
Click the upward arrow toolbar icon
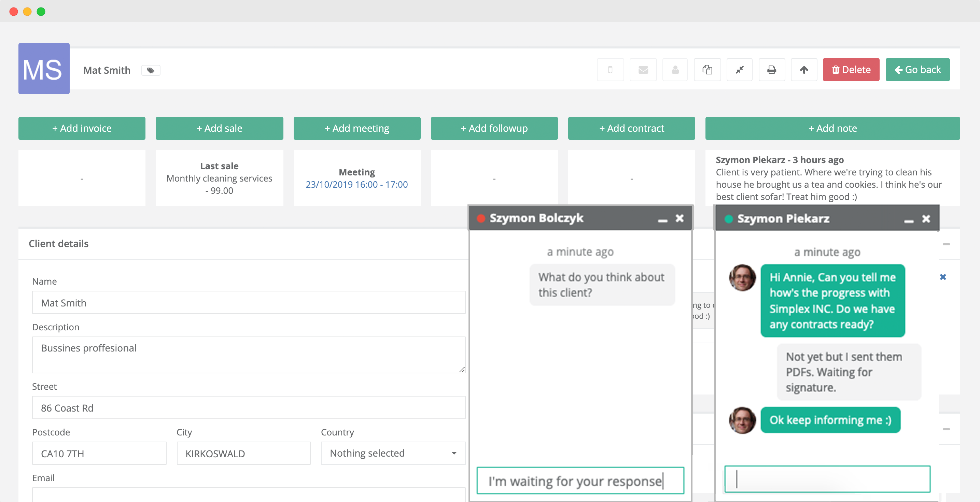(803, 70)
